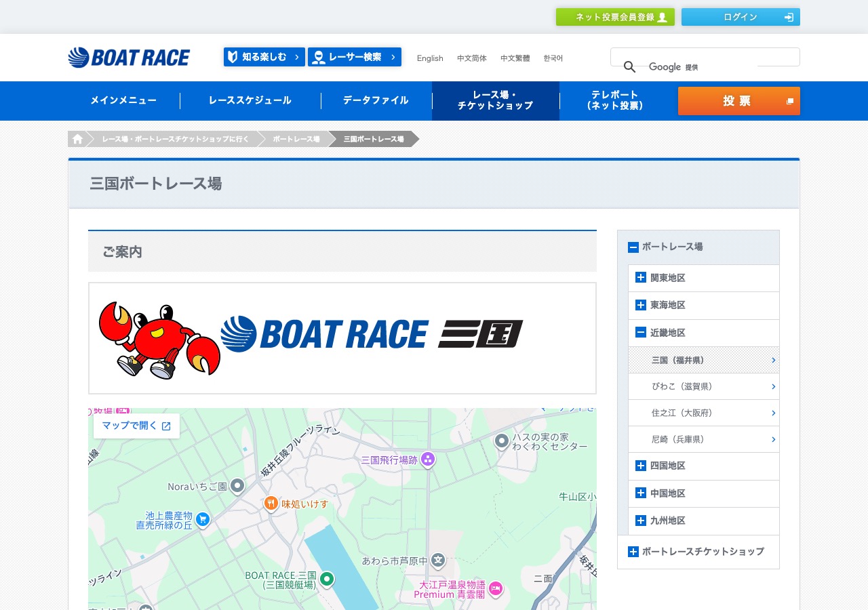The image size is (868, 610).
Task: Click BOAT RACE 三国 green map pin
Action: tap(327, 579)
